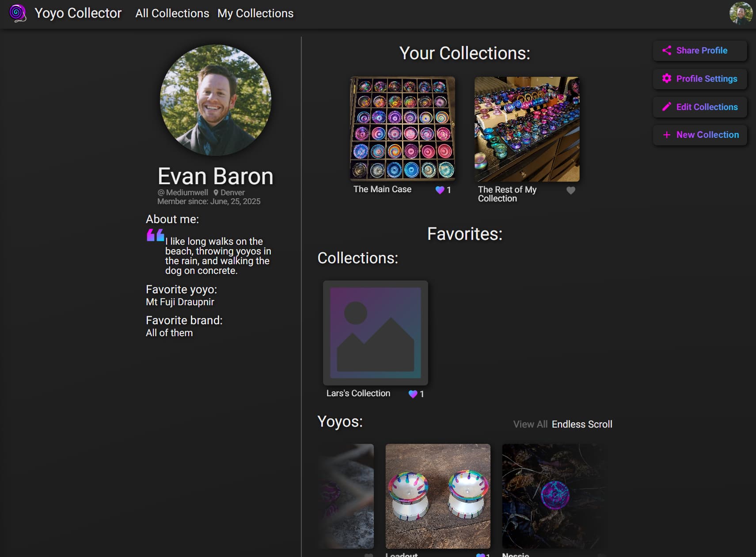756x557 pixels.
Task: Click Evan Baron's large profile picture
Action: click(x=216, y=100)
